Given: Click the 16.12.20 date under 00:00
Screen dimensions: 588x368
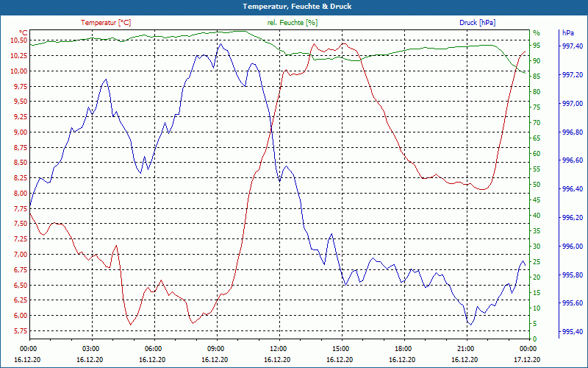Looking at the screenshot, I should (27, 359).
